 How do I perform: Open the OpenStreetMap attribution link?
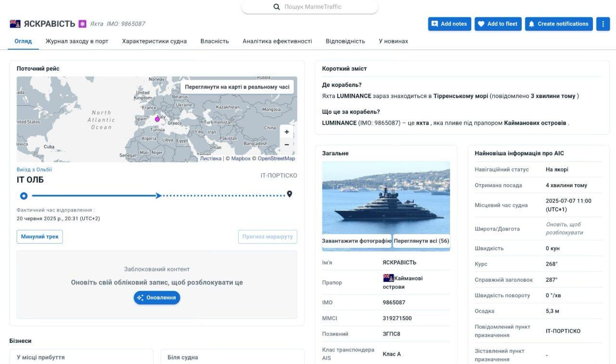pos(276,159)
